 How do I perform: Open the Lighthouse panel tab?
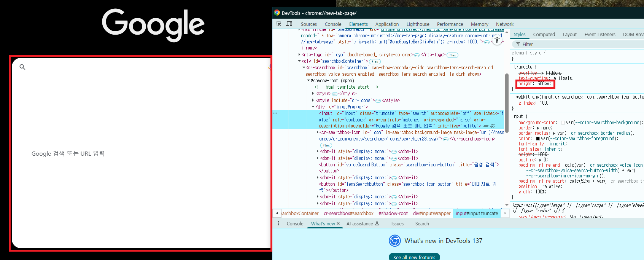(x=418, y=24)
